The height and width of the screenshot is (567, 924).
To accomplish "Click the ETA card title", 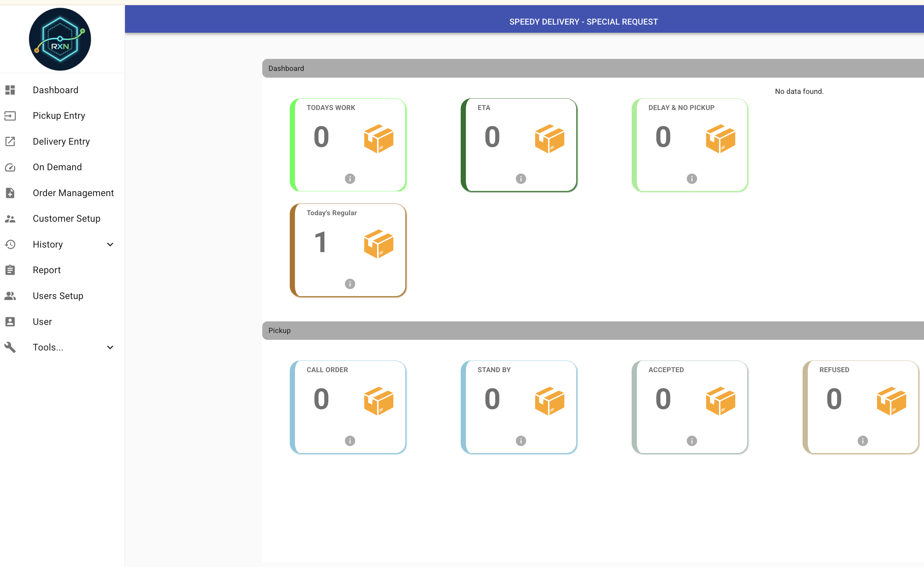I will pyautogui.click(x=484, y=108).
